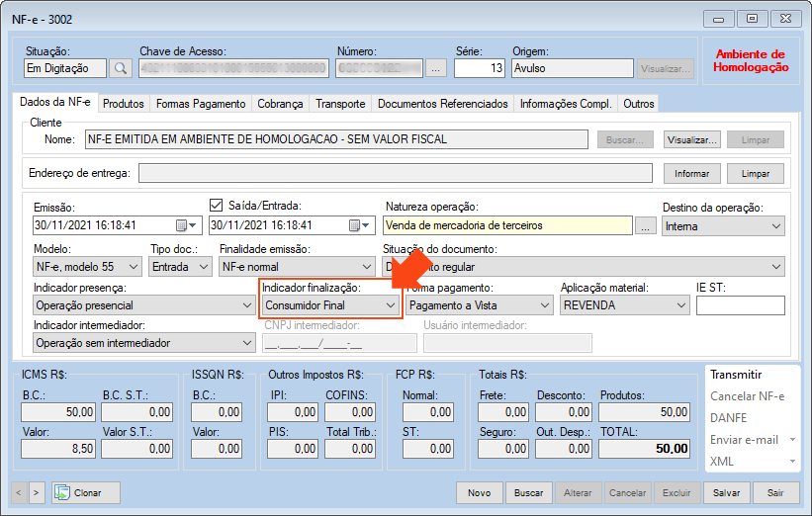
Task: Click the Salvar button
Action: tap(726, 492)
